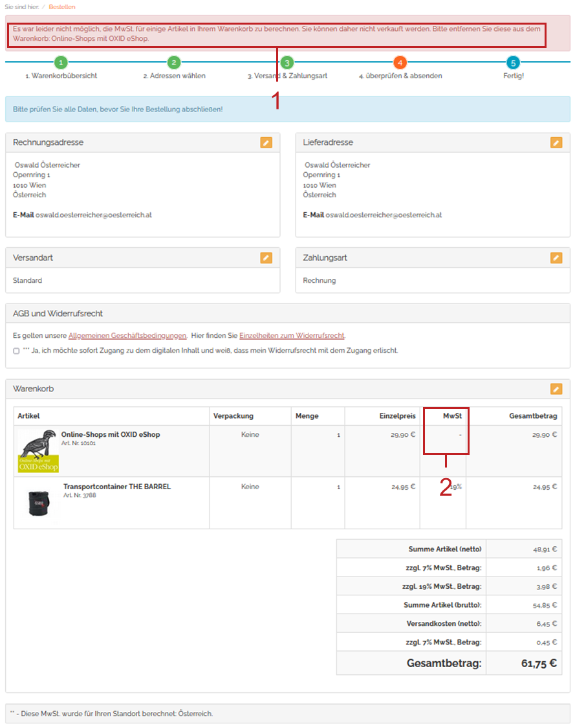Click the Versand & Zahlungsart step label
The height and width of the screenshot is (728, 575).
[287, 76]
